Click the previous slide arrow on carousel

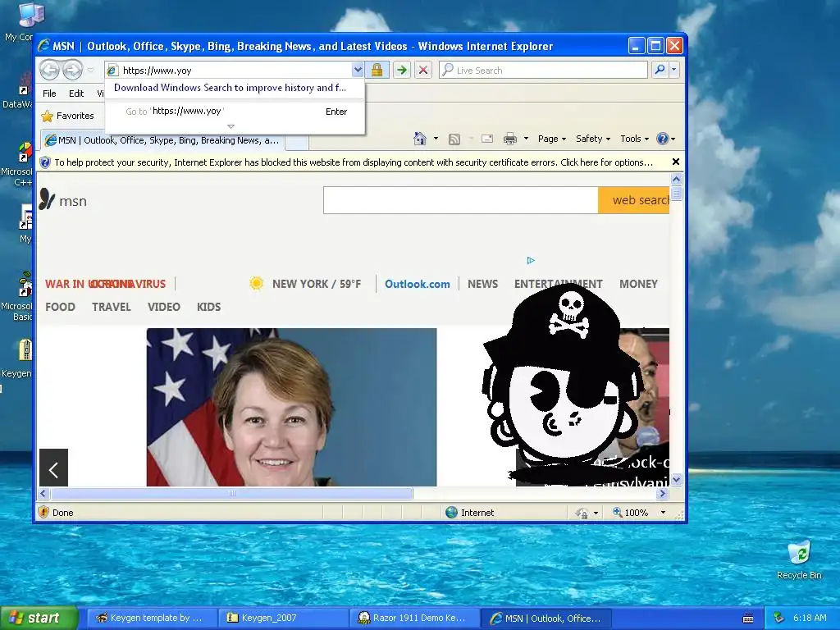tap(53, 468)
